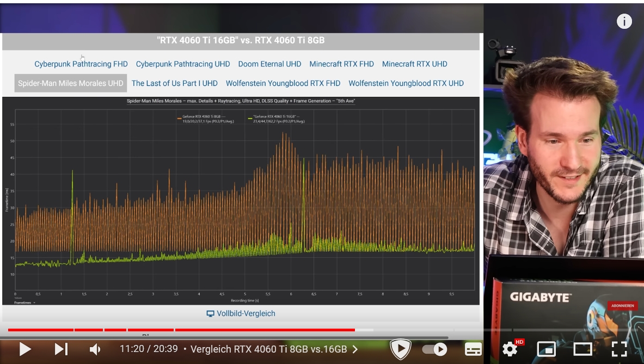Click the heading RTX 4060 Ti 16GB vs. 8GB
644x364 pixels.
[x=241, y=40]
